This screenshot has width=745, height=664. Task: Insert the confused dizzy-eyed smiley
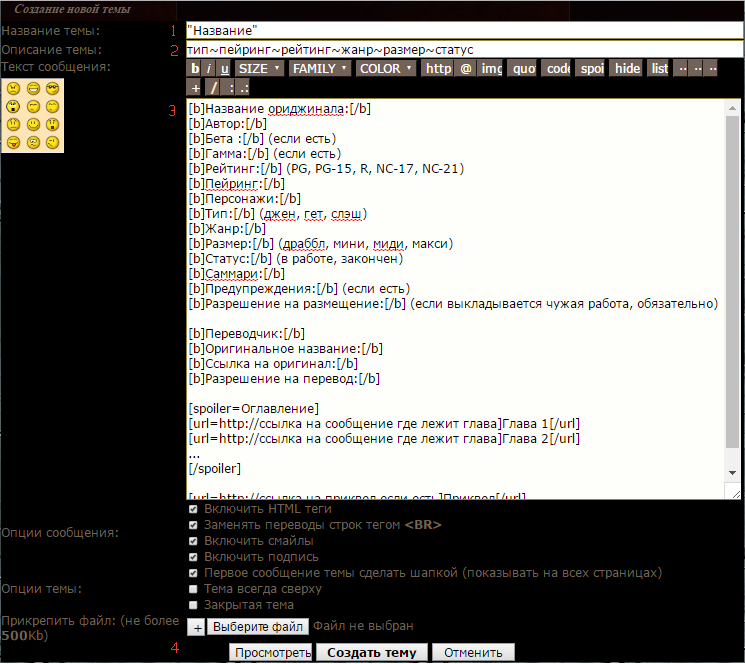[33, 142]
